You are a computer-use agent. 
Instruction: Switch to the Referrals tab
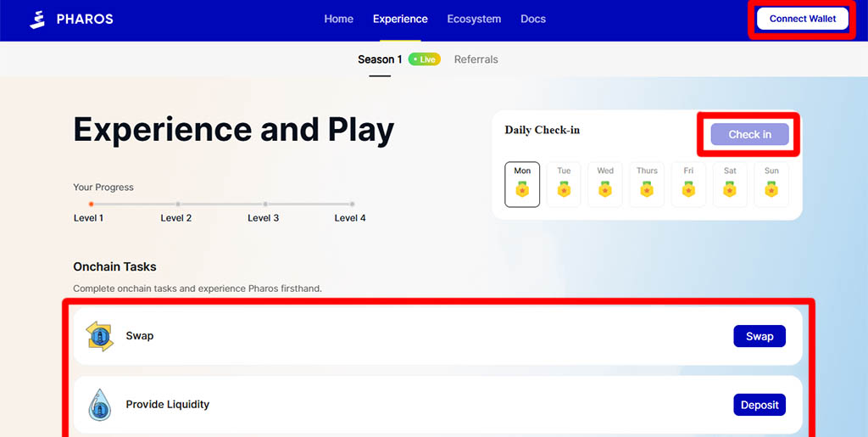(476, 59)
